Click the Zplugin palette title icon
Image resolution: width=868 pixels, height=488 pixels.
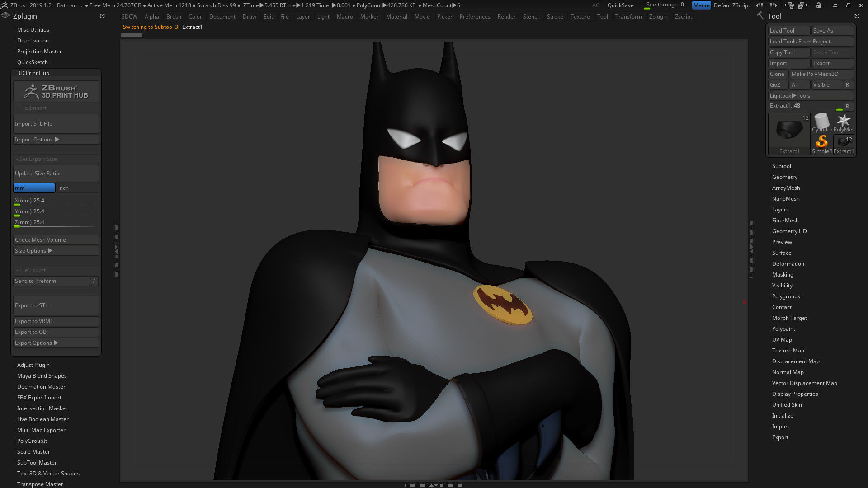[5, 15]
